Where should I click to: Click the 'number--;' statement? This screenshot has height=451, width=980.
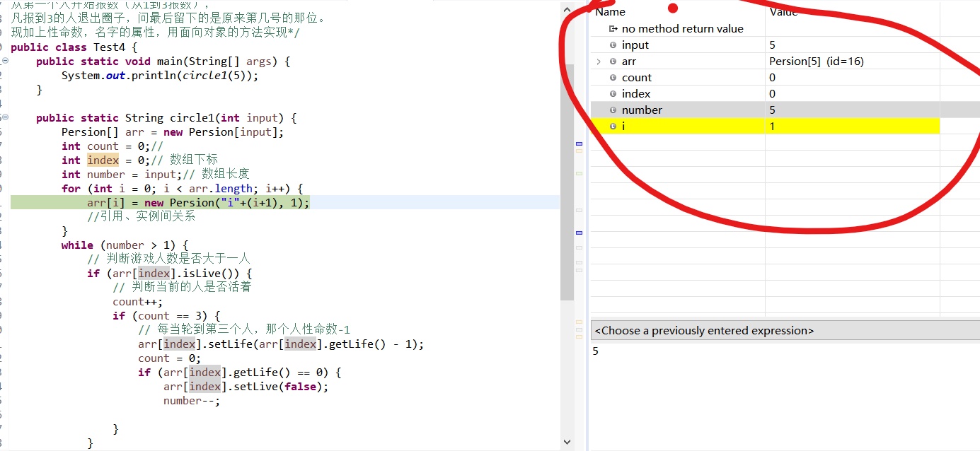[x=192, y=401]
